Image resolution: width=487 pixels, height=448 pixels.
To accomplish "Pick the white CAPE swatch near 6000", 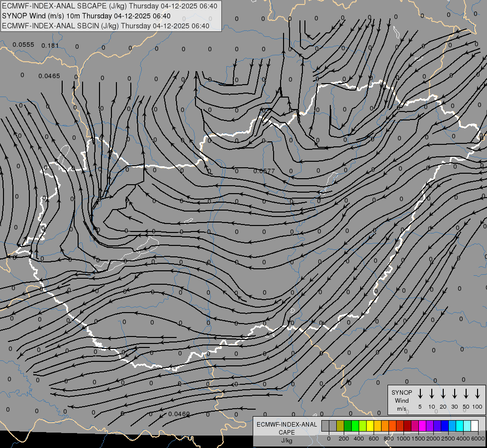I will click(x=475, y=426).
